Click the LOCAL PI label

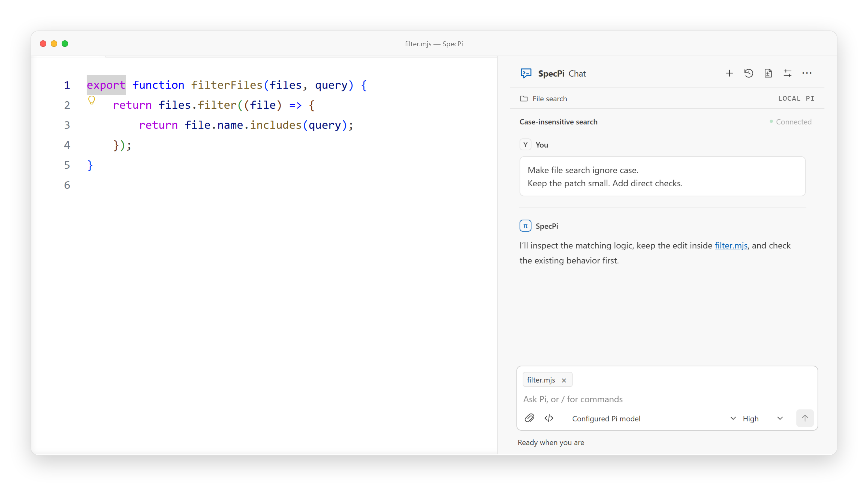coord(796,98)
